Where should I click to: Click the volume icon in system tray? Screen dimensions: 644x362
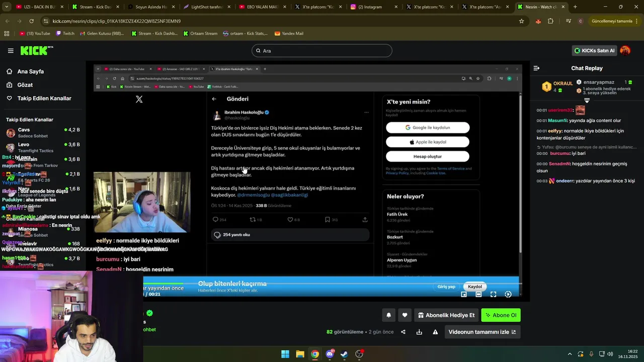610,354
